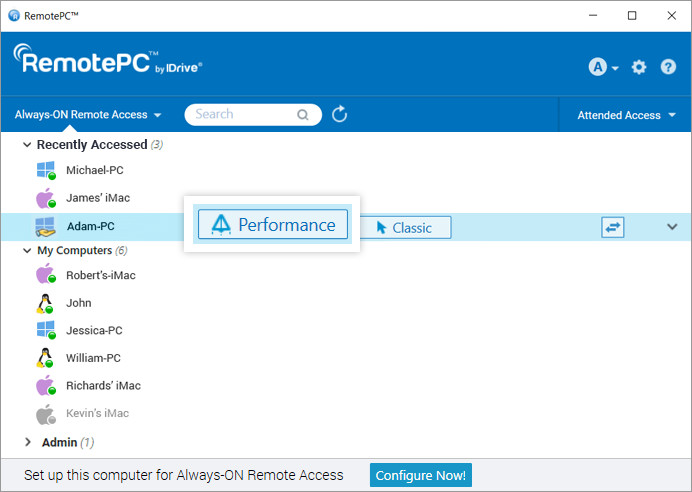Click the RemotePC by IDrive logo
This screenshot has width=692, height=492.
[108, 59]
